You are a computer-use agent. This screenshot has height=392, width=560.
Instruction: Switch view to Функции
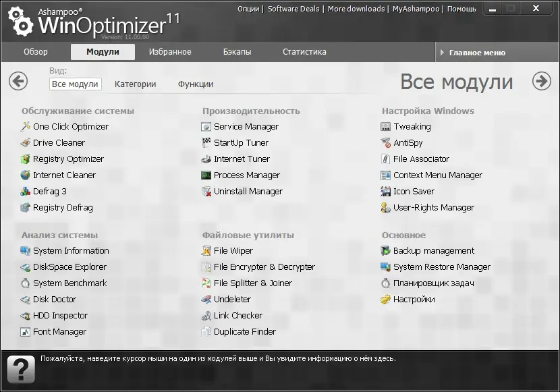196,84
